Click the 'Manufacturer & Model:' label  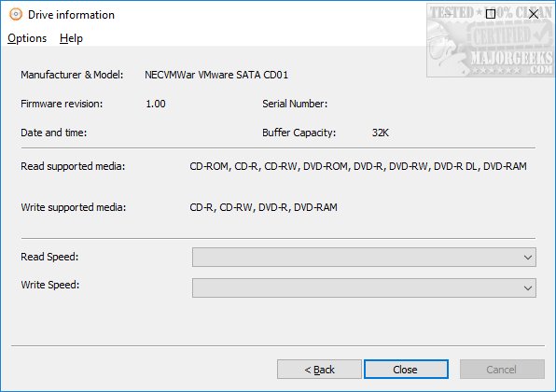pyautogui.click(x=72, y=75)
